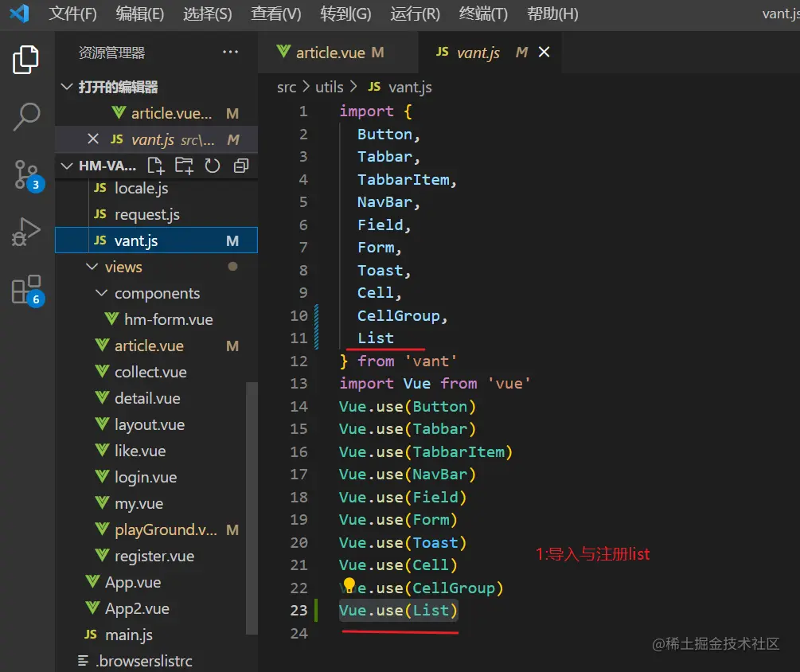Place cursor on 'Vue.use(List)' line
Viewport: 800px width, 672px height.
(399, 610)
